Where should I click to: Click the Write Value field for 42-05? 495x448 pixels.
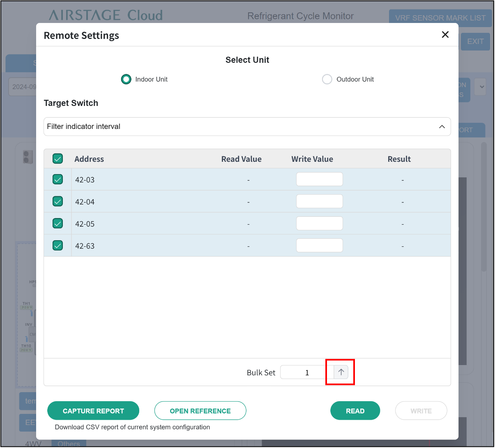pyautogui.click(x=319, y=224)
